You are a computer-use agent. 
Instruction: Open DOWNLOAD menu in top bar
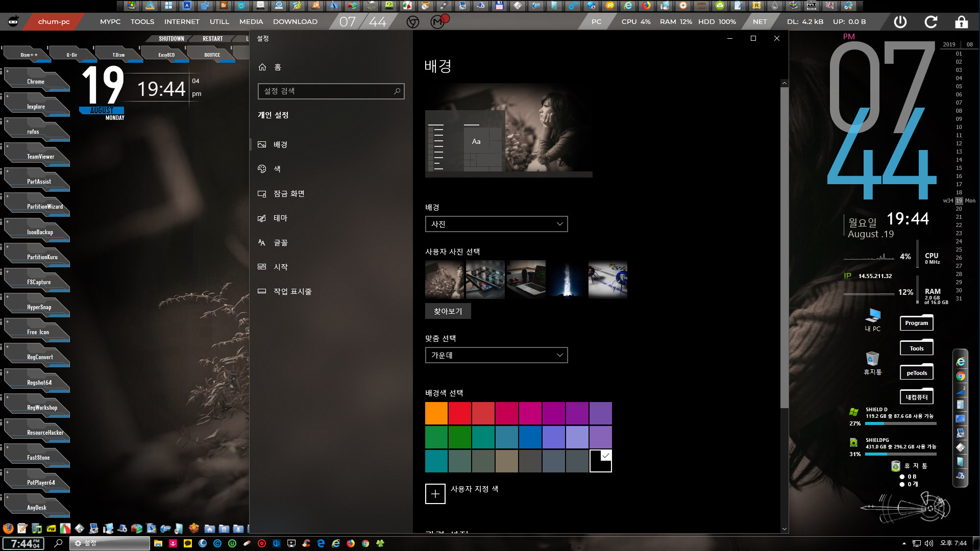295,21
